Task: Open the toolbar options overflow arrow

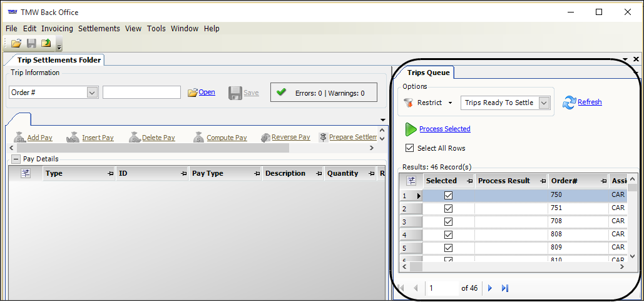Action: click(59, 47)
